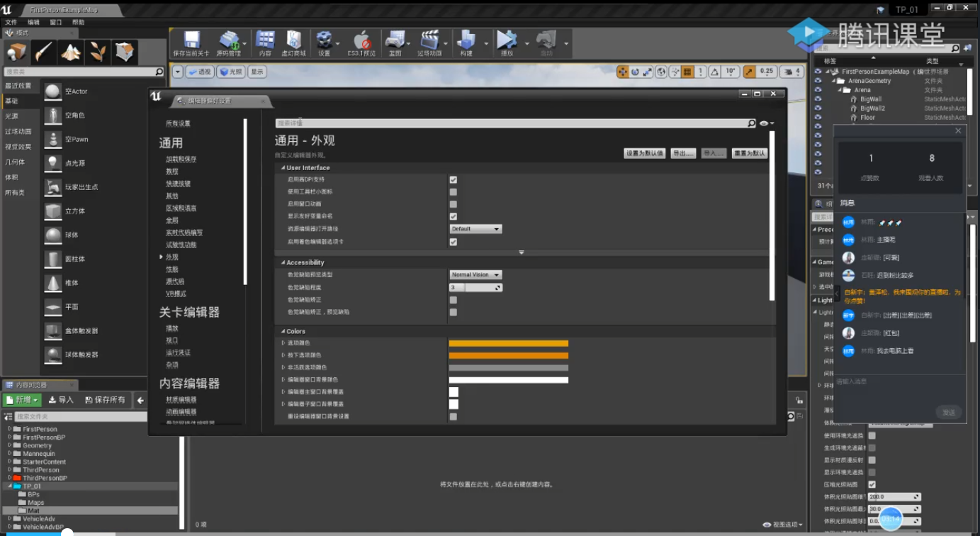Enable 色觉缺陷矫正，预览缺陷 checkbox
Screen dimensions: 980x536
point(454,312)
